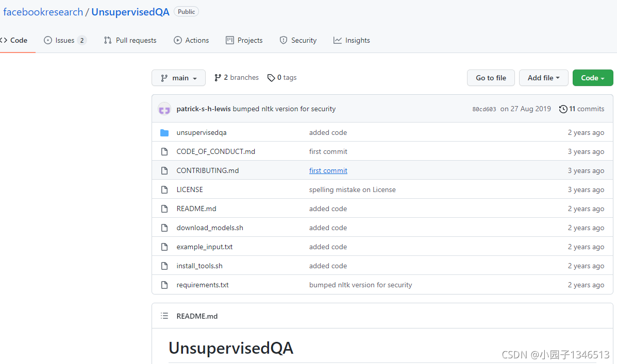Viewport: 617px width, 364px height.
Task: Click file icon beside CONTRIBUTING.md
Action: pyautogui.click(x=164, y=170)
